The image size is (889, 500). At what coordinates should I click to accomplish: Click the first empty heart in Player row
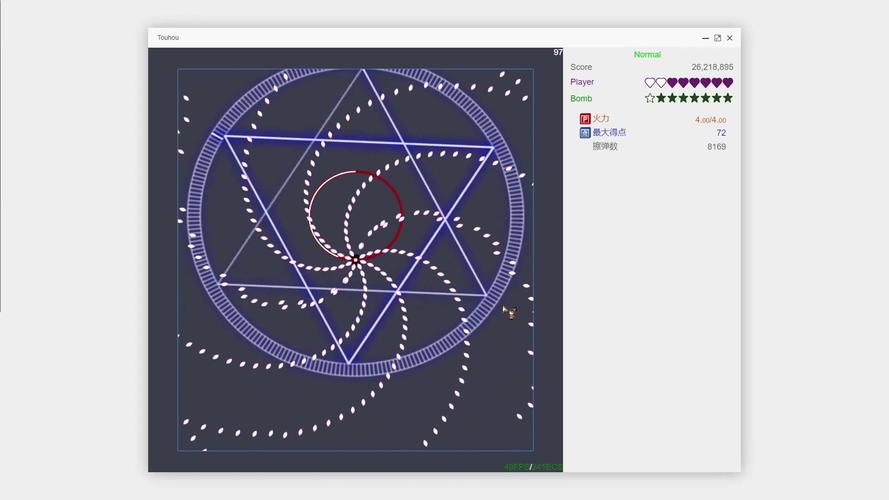650,83
